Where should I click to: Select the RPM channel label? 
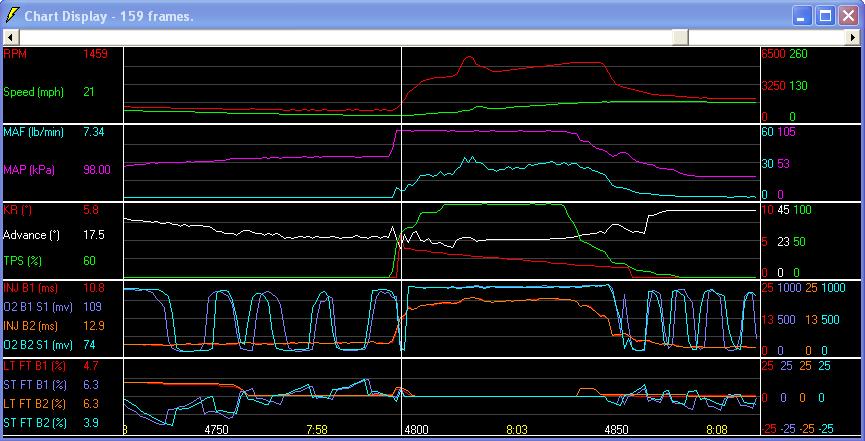16,54
